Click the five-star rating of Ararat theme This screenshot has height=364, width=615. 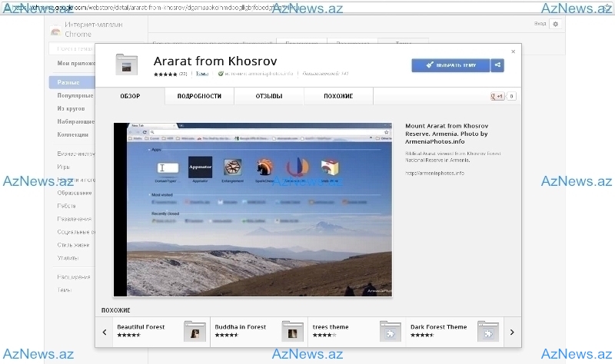click(x=165, y=74)
